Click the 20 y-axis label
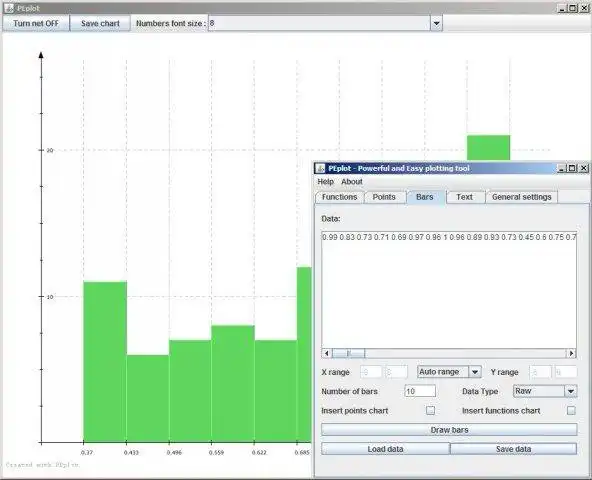592x480 pixels. (49, 150)
